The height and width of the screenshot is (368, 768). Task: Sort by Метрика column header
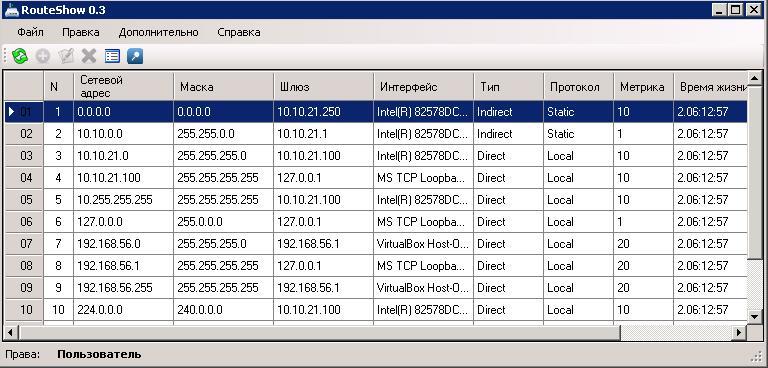click(x=643, y=87)
